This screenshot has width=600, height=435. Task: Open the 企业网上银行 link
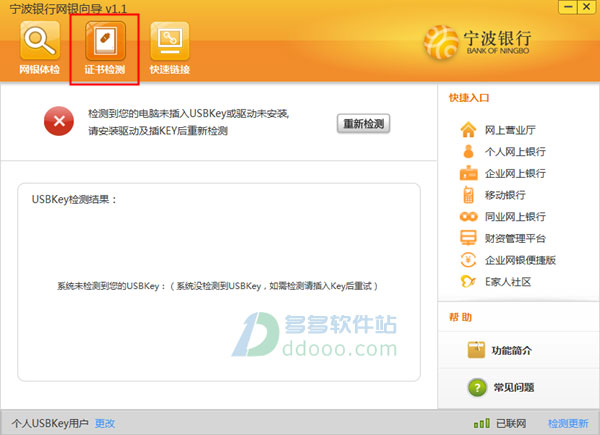pos(515,174)
